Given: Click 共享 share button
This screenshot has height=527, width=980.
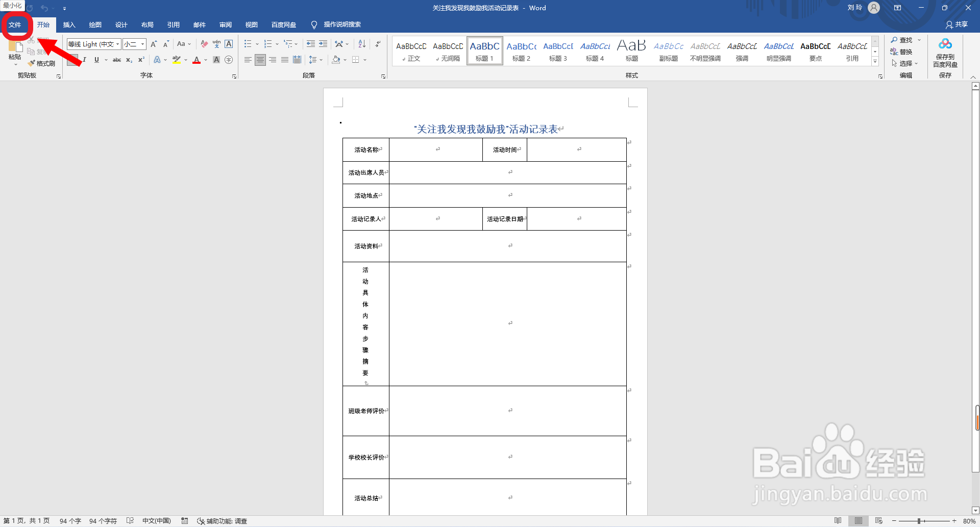Looking at the screenshot, I should pos(957,24).
